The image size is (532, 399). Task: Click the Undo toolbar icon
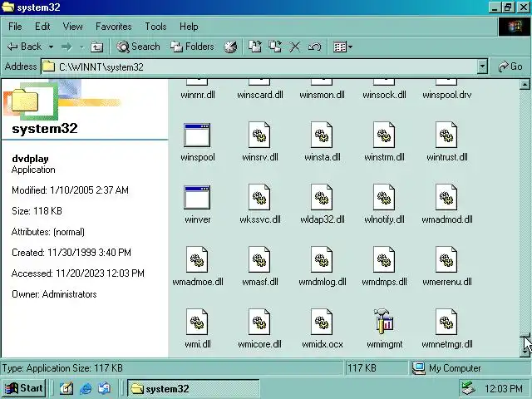(x=314, y=47)
